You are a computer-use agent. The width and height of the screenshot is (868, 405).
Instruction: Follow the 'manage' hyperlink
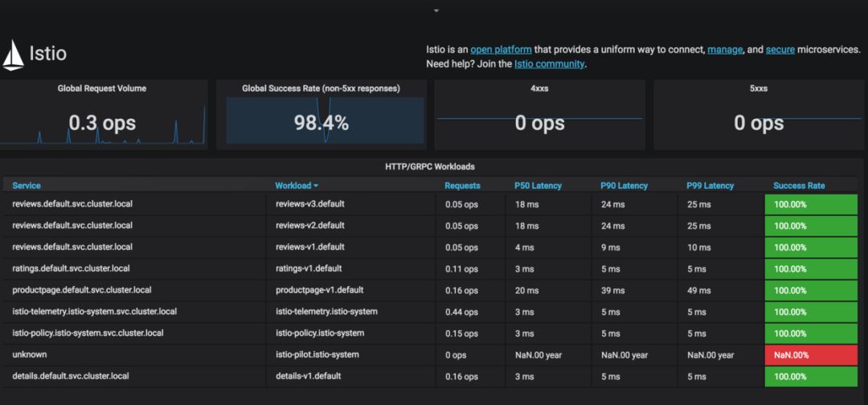(x=725, y=50)
